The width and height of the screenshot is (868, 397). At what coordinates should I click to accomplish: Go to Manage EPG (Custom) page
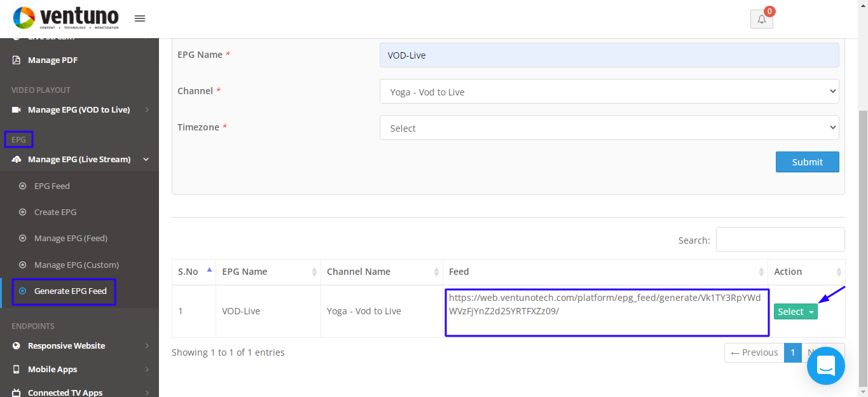click(x=76, y=265)
